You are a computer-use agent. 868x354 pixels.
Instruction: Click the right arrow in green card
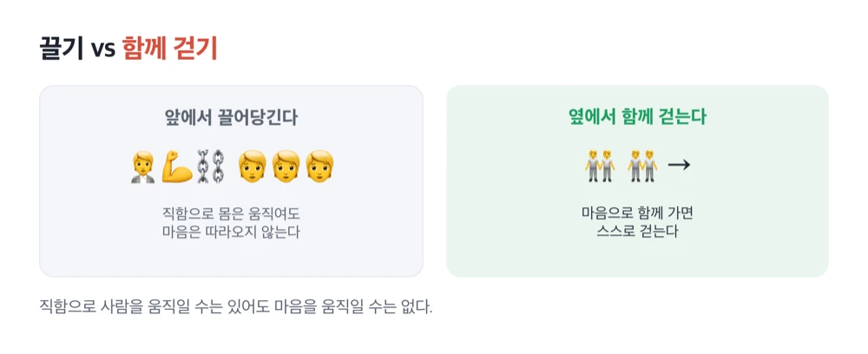(679, 164)
